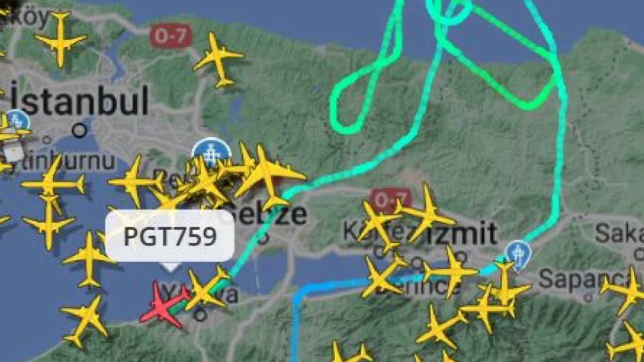Select the large yellow plane overlapping Gebze label
Viewport: 644px width, 362px height.
268,176
